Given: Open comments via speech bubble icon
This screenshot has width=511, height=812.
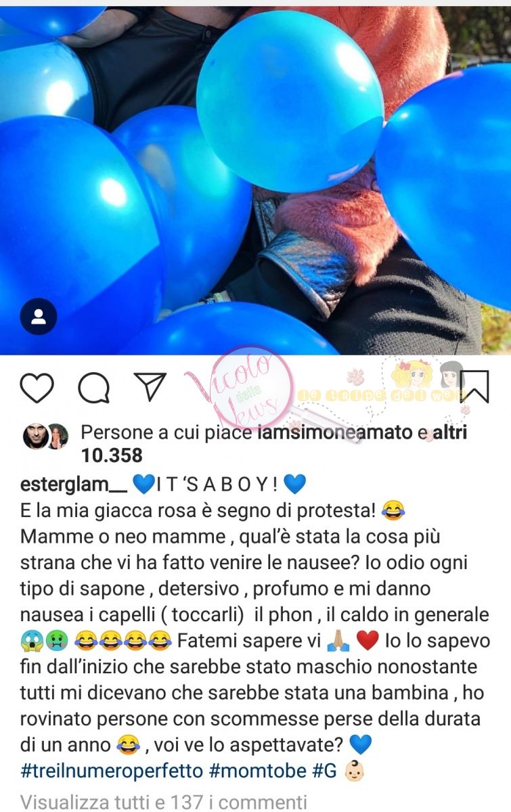Looking at the screenshot, I should coord(93,387).
